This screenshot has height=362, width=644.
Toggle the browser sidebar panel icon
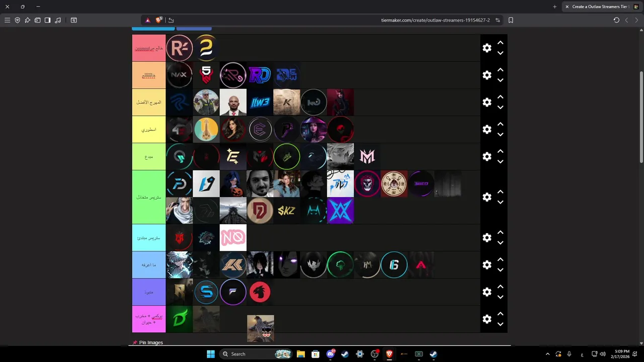pos(47,20)
